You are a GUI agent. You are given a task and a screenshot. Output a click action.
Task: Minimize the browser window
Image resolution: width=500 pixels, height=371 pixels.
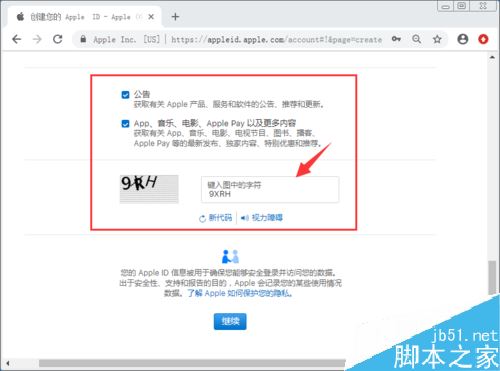(446, 6)
